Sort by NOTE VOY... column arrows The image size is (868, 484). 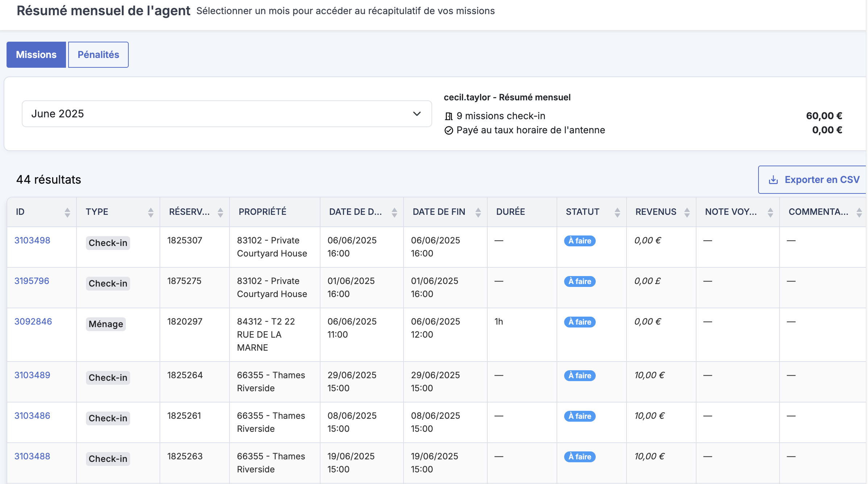(770, 212)
